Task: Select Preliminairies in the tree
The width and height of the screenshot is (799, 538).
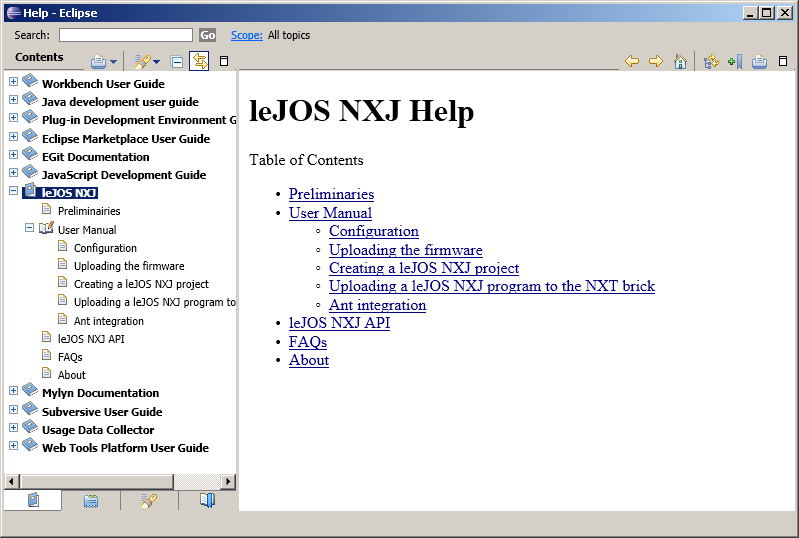Action: (x=89, y=211)
